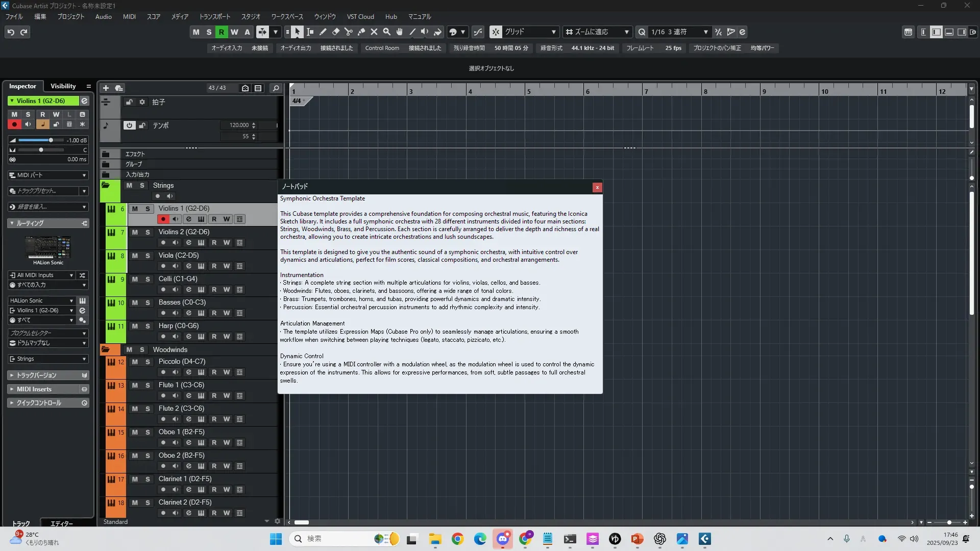Viewport: 980px width, 551px height.
Task: Select the Zoom magnifier tool
Action: 387,32
